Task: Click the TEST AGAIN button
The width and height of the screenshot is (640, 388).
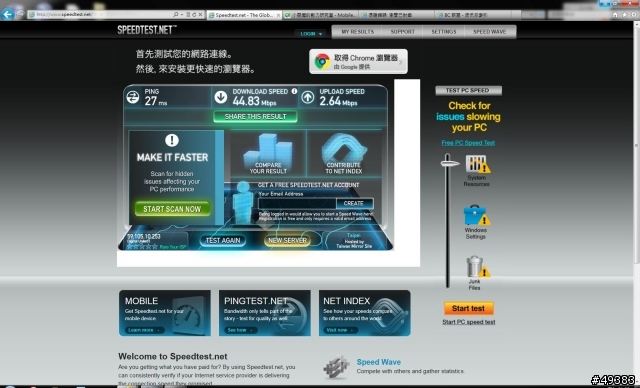Action: 223,240
